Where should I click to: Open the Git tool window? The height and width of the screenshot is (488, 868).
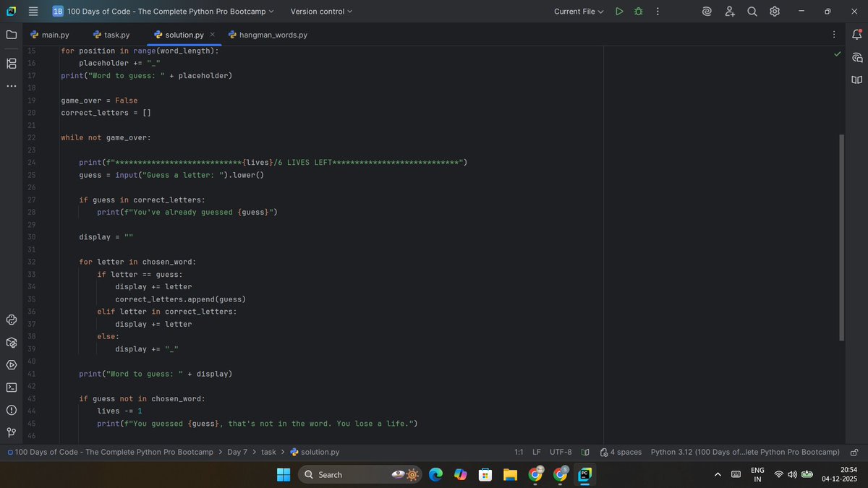pos(11,432)
